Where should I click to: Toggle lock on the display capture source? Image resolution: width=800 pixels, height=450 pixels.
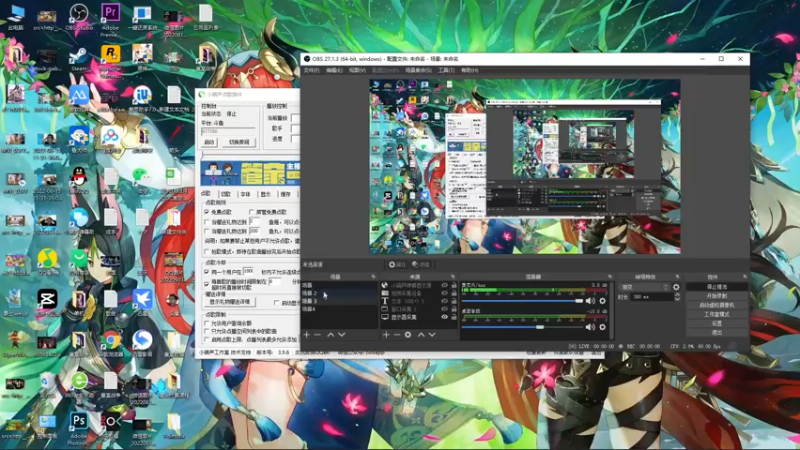click(454, 317)
